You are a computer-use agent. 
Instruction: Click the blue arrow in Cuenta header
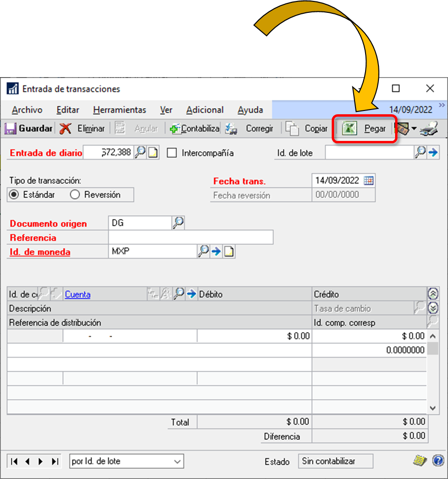(192, 294)
